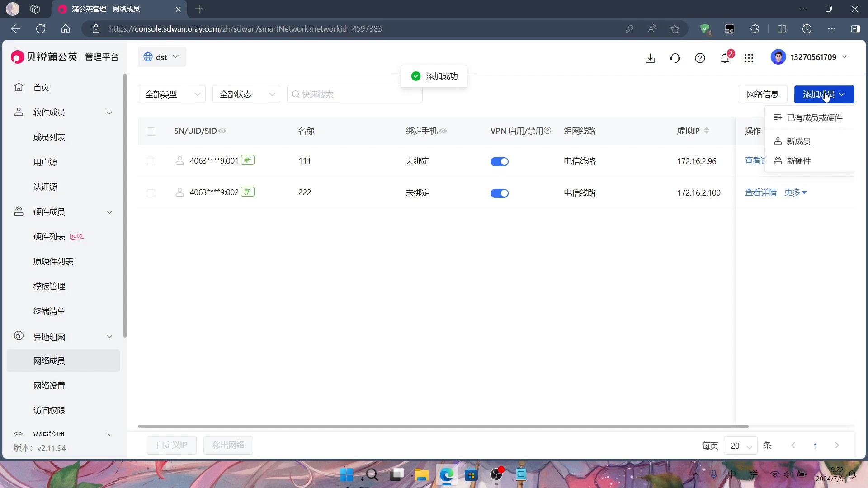Screen dimensions: 868x488
Task: Choose 新硬件 from add menu
Action: point(809,161)
